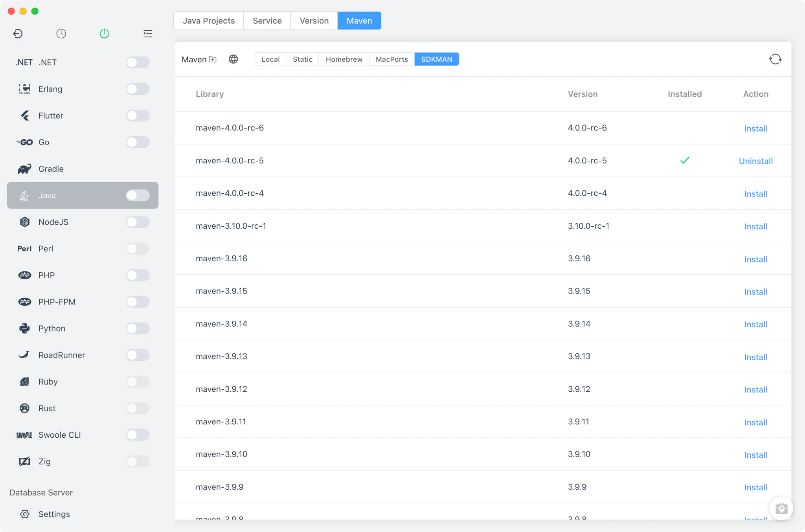This screenshot has height=532, width=805.
Task: Install maven-3.9.15
Action: click(755, 292)
